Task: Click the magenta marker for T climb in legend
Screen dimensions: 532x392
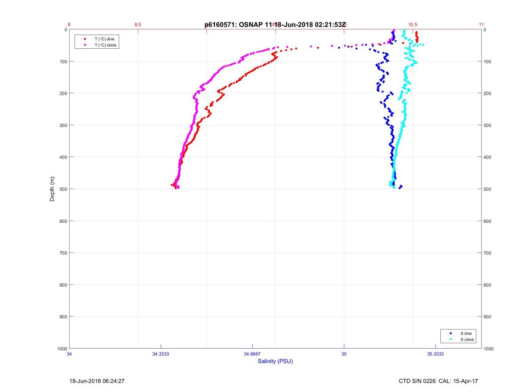Action: tap(85, 45)
